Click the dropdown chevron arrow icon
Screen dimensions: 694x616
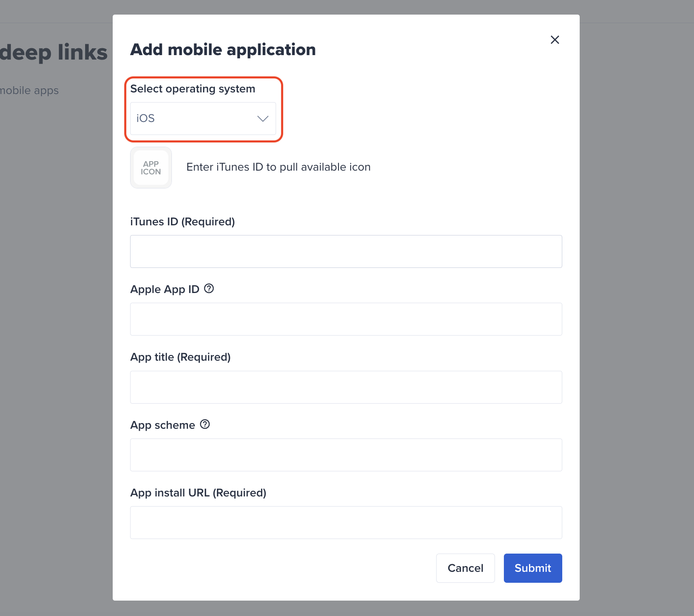click(262, 118)
